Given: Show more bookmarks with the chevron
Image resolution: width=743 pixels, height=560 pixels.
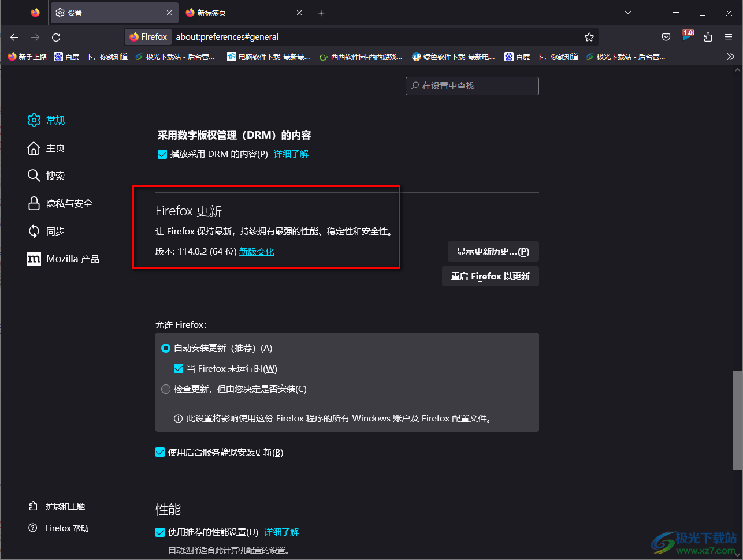Looking at the screenshot, I should pyautogui.click(x=731, y=57).
